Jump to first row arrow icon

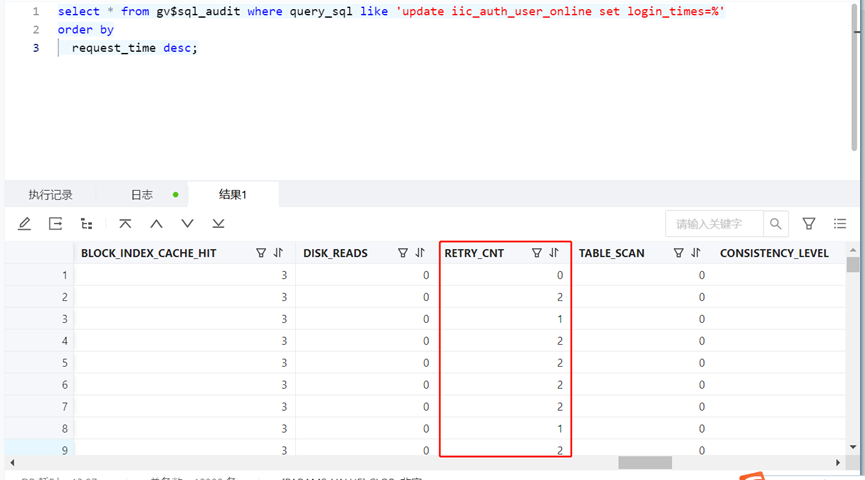tap(125, 223)
